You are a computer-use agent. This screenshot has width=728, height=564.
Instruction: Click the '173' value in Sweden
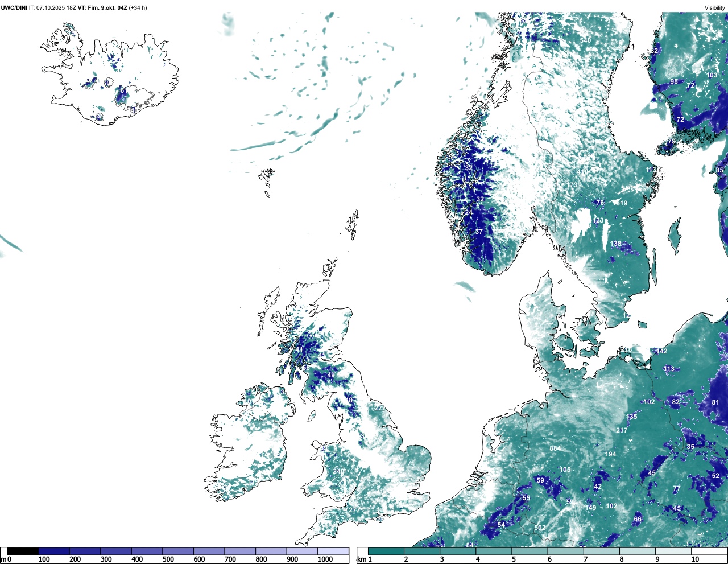(x=572, y=185)
